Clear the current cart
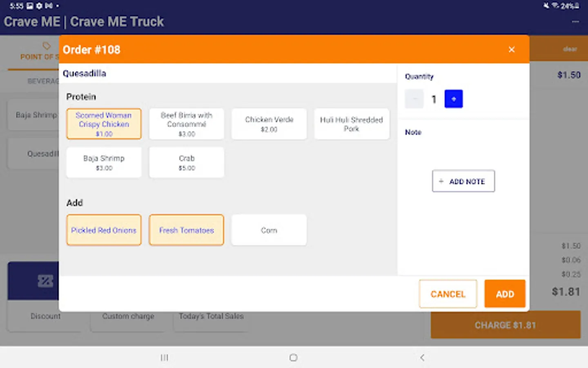The width and height of the screenshot is (588, 368). pyautogui.click(x=570, y=49)
